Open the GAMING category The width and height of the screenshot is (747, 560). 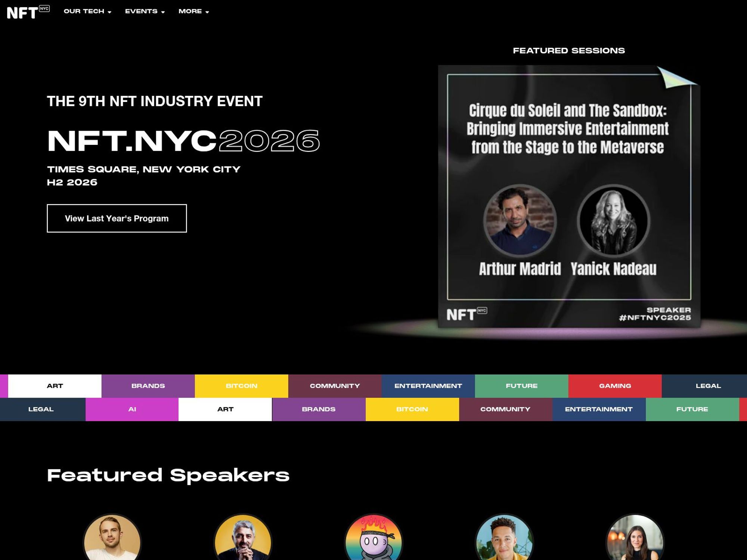coord(614,386)
